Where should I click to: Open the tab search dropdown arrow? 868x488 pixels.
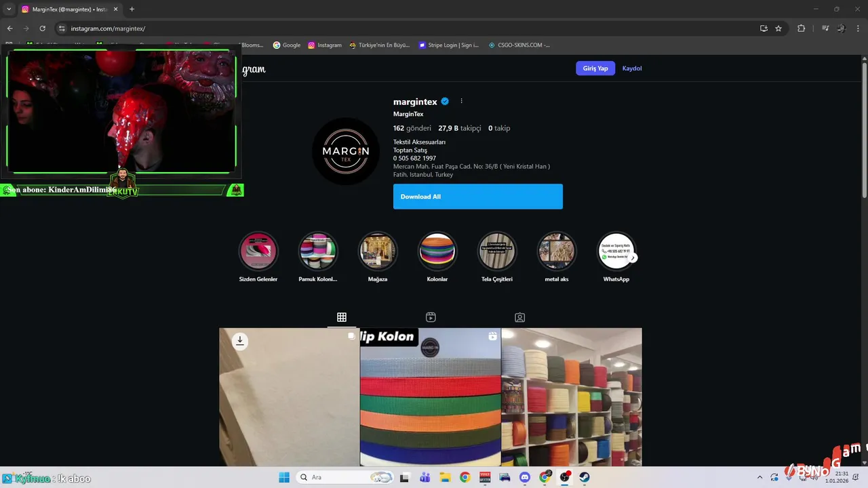click(x=9, y=9)
